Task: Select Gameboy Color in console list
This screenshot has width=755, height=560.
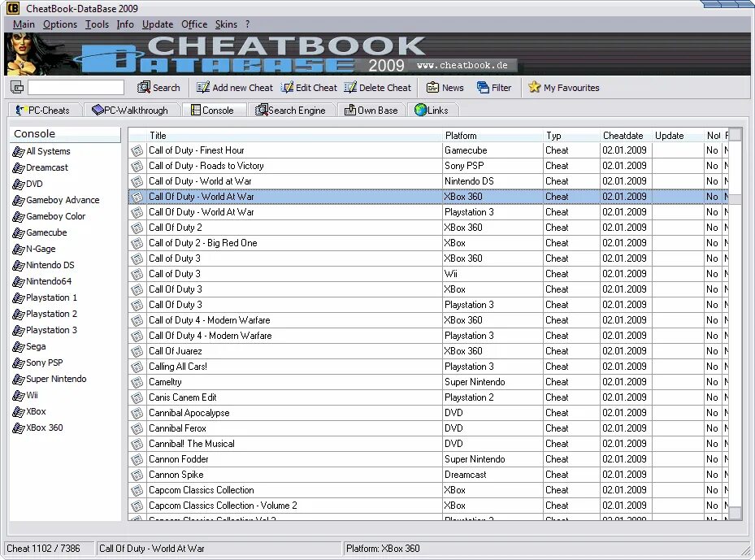Action: [x=49, y=216]
